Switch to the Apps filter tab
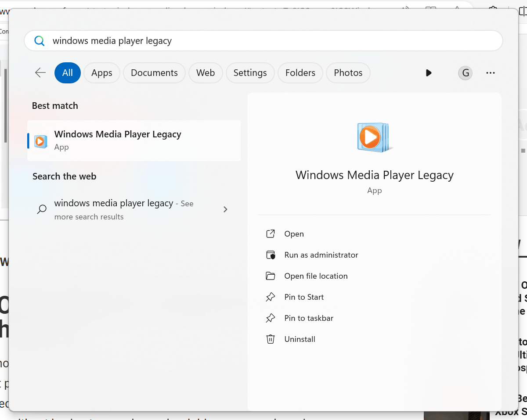The image size is (527, 420). [102, 73]
